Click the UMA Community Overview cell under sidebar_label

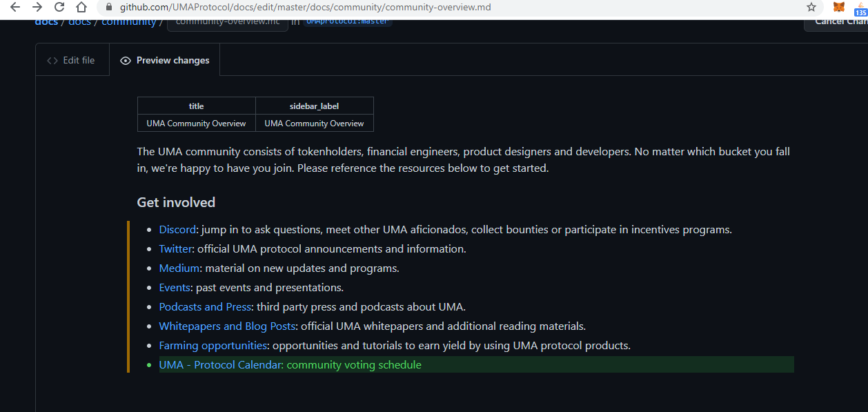click(315, 123)
